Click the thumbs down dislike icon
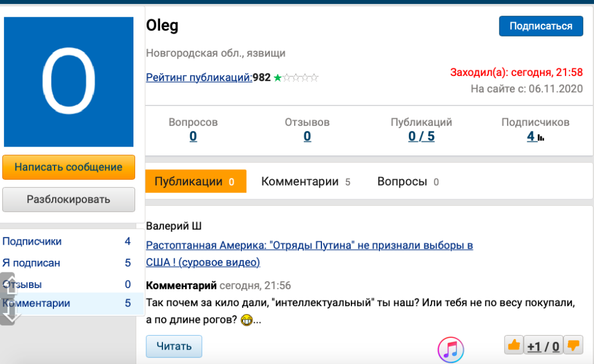Screen dimensions: 594x364 (573, 346)
